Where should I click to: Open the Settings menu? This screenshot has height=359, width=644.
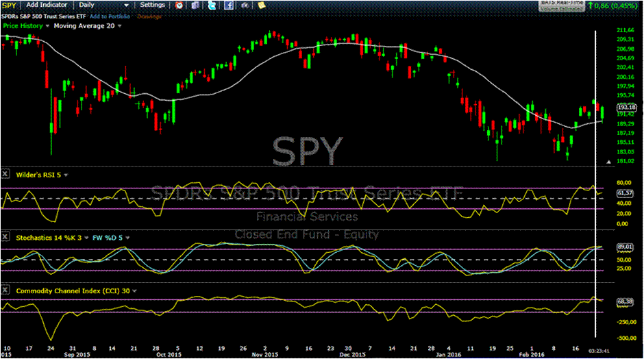point(152,5)
